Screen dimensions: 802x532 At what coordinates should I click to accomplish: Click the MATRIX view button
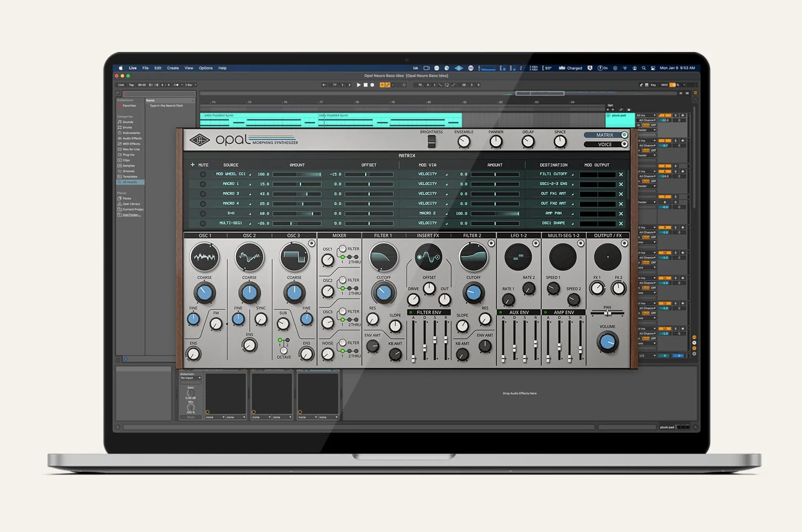[606, 135]
